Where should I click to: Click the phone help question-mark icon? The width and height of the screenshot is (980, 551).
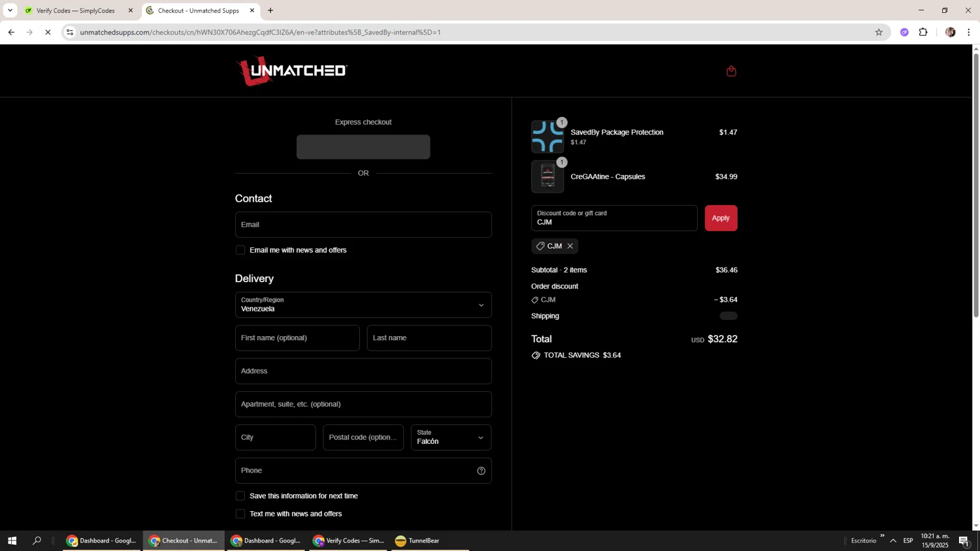pyautogui.click(x=481, y=471)
